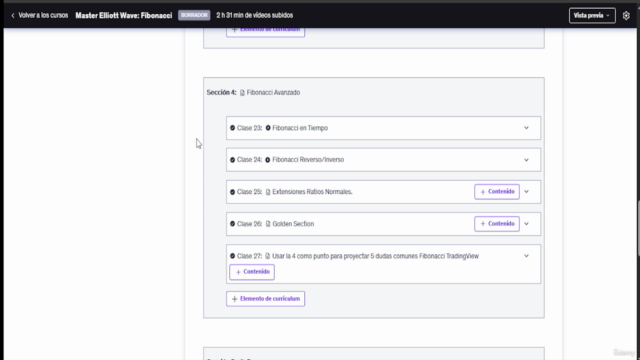640x360 pixels.
Task: Go back via Volver a los cursos
Action: point(43,16)
